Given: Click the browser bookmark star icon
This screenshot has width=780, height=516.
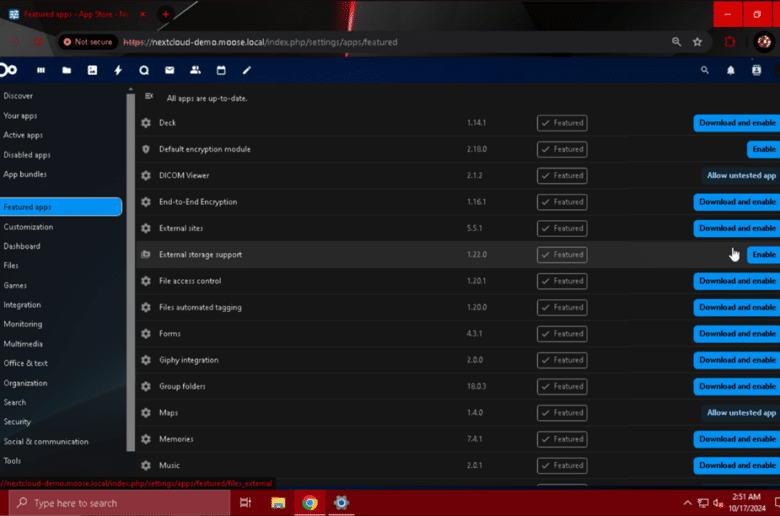Looking at the screenshot, I should pyautogui.click(x=697, y=42).
